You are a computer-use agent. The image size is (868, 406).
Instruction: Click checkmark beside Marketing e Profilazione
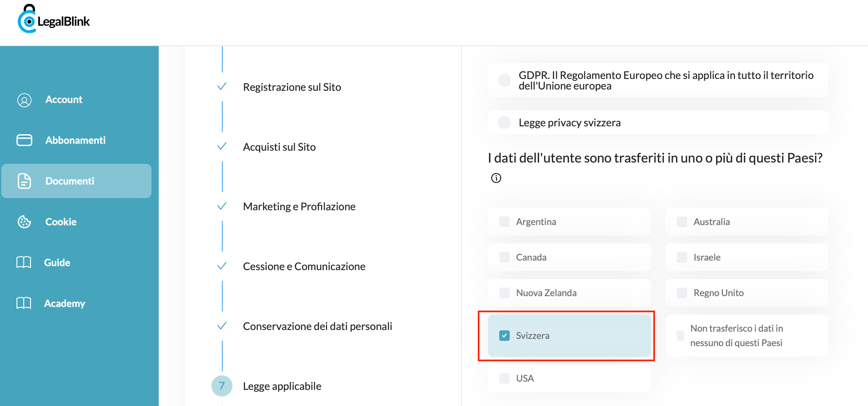[222, 206]
